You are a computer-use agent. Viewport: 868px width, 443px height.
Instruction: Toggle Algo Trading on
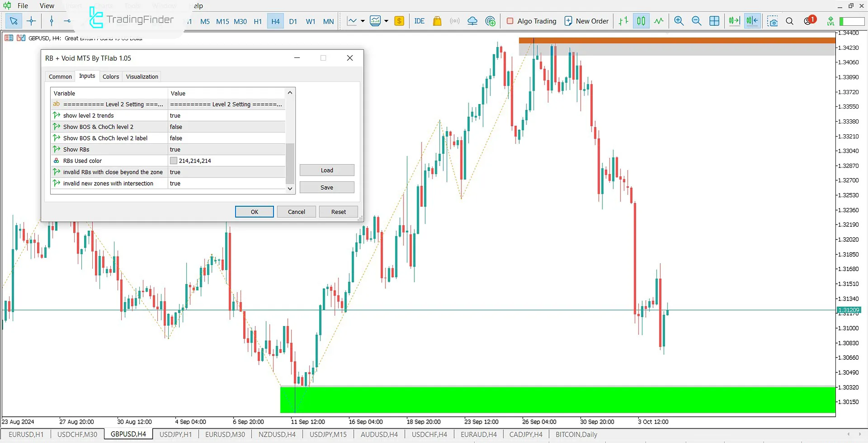pyautogui.click(x=531, y=21)
